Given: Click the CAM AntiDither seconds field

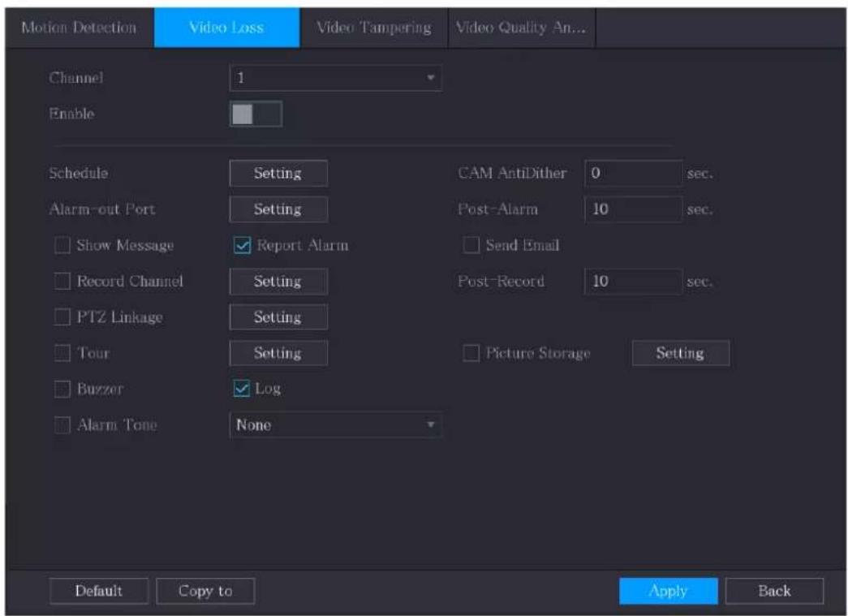Looking at the screenshot, I should pyautogui.click(x=633, y=173).
